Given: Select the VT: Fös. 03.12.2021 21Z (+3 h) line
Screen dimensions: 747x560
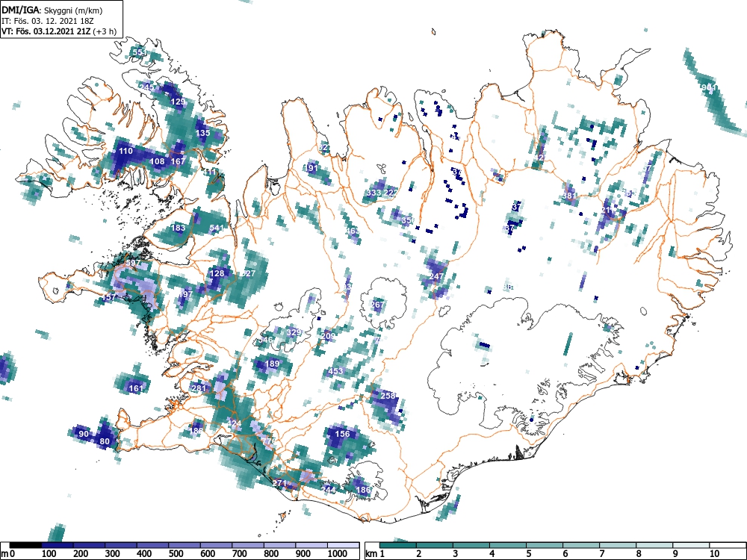Looking at the screenshot, I should point(58,31).
